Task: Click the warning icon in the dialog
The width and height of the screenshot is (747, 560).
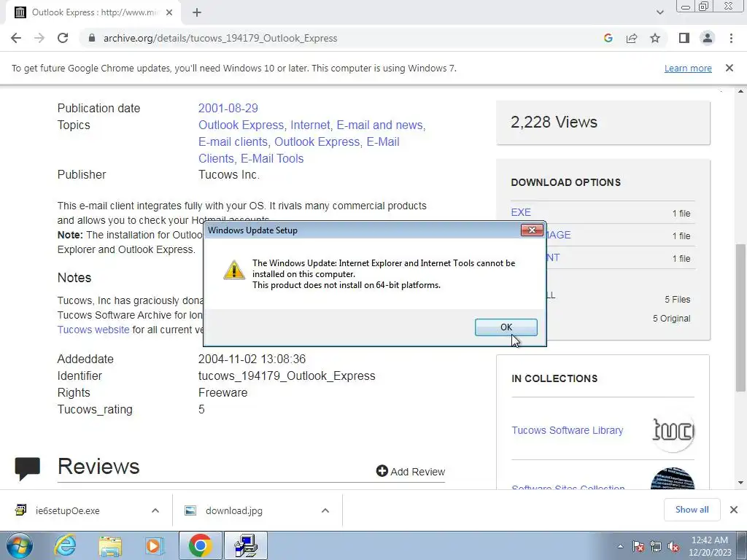Action: [x=234, y=270]
